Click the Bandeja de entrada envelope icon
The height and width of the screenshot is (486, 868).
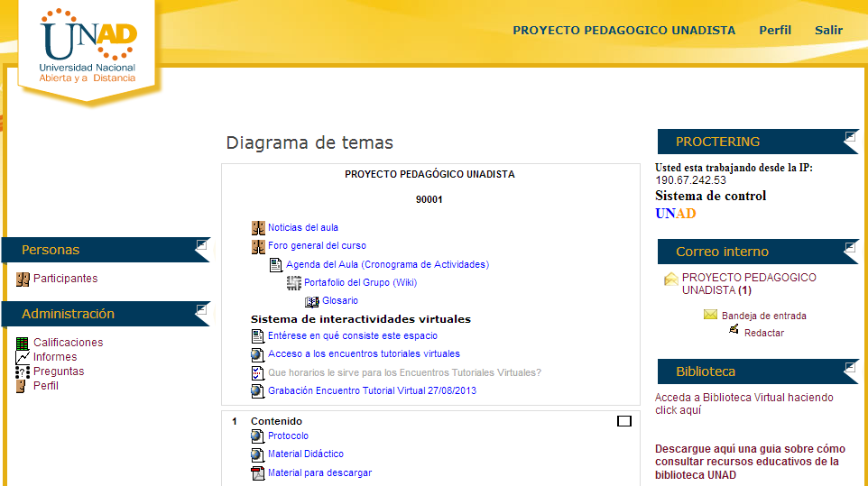click(710, 316)
